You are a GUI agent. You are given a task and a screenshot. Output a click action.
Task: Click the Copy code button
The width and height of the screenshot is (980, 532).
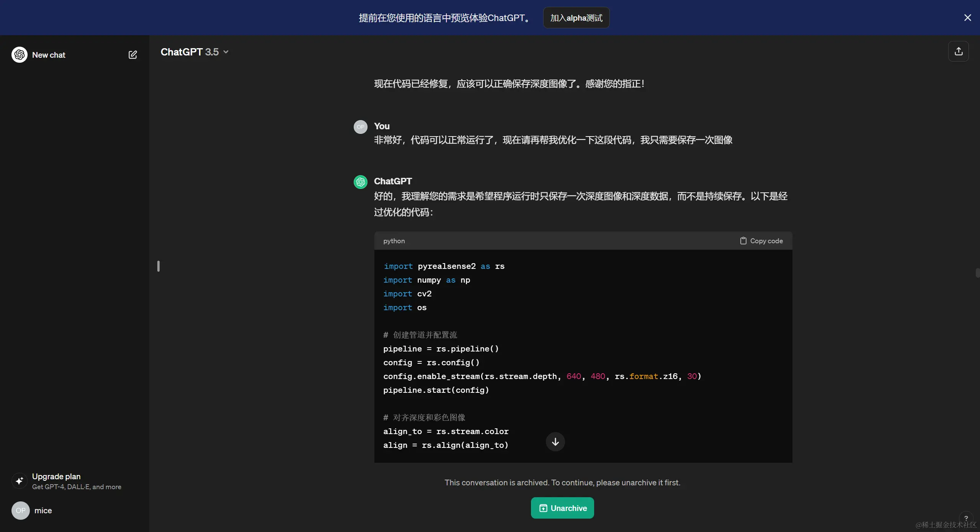761,241
